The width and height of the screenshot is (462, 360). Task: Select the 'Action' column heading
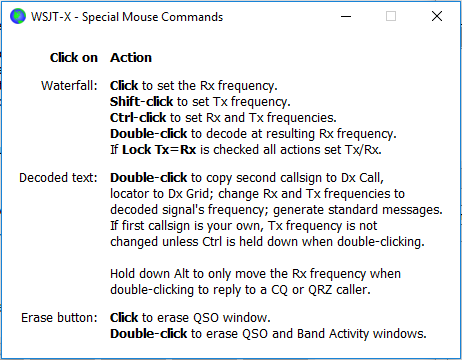131,58
